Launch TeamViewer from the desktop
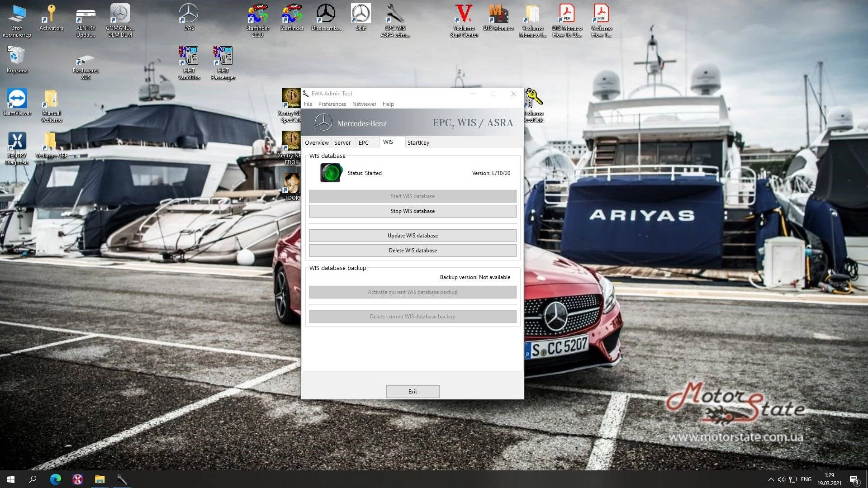 click(17, 102)
